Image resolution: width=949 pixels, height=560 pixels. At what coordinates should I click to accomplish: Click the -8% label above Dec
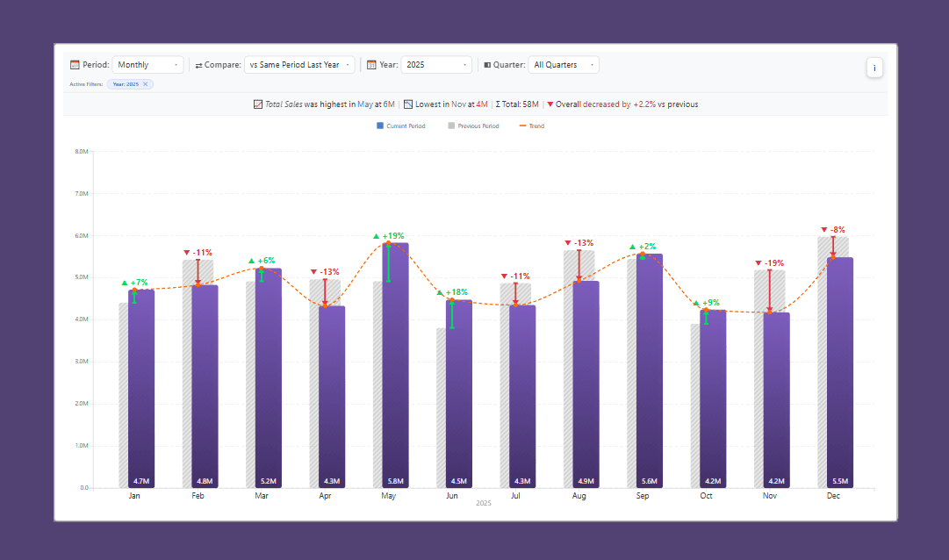click(838, 229)
